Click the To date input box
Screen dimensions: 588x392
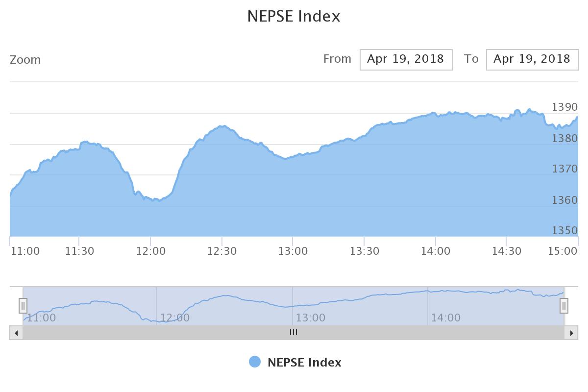point(532,59)
